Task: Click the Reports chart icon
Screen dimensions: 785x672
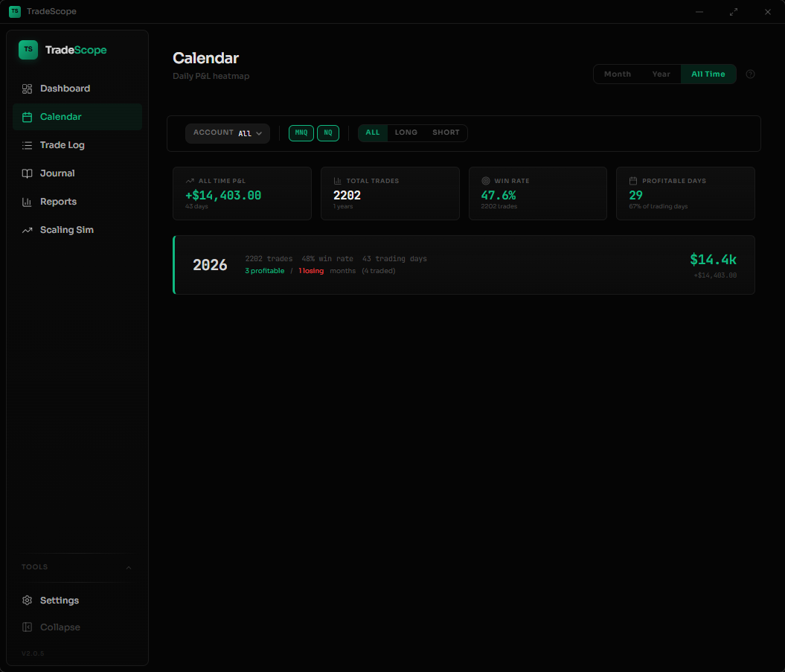Action: tap(27, 201)
